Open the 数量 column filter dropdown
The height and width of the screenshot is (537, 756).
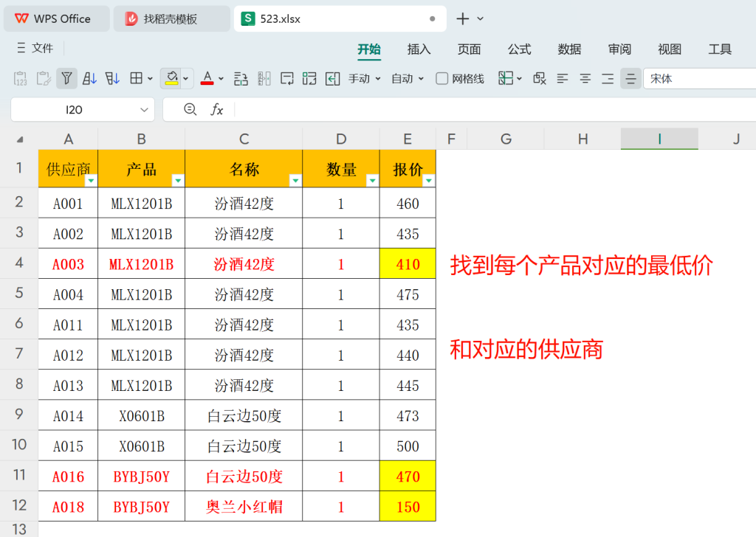tap(373, 180)
